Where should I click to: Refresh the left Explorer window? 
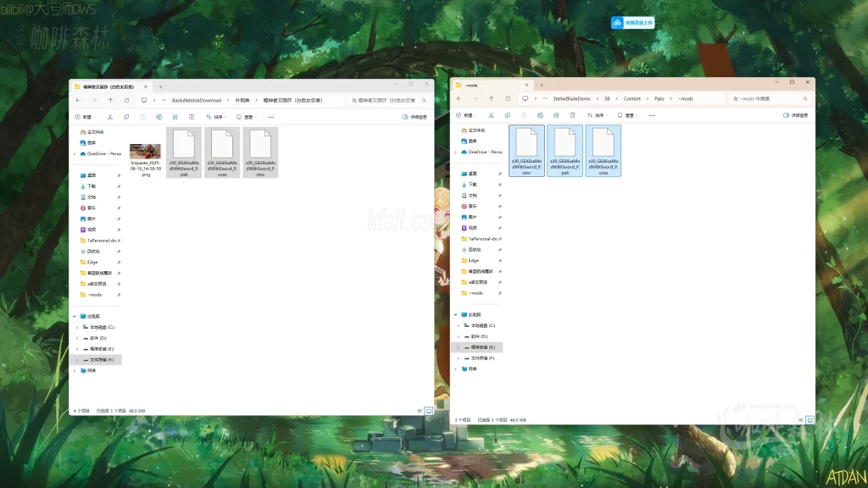pos(127,101)
